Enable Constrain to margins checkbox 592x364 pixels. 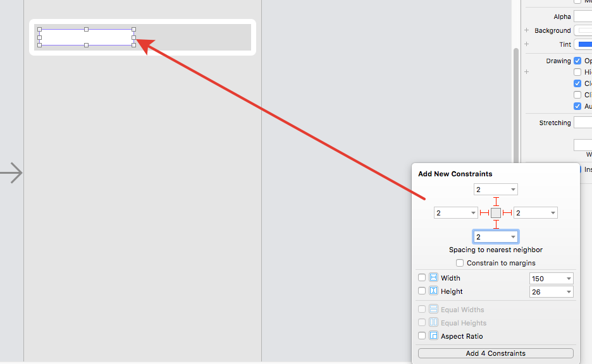pos(459,263)
